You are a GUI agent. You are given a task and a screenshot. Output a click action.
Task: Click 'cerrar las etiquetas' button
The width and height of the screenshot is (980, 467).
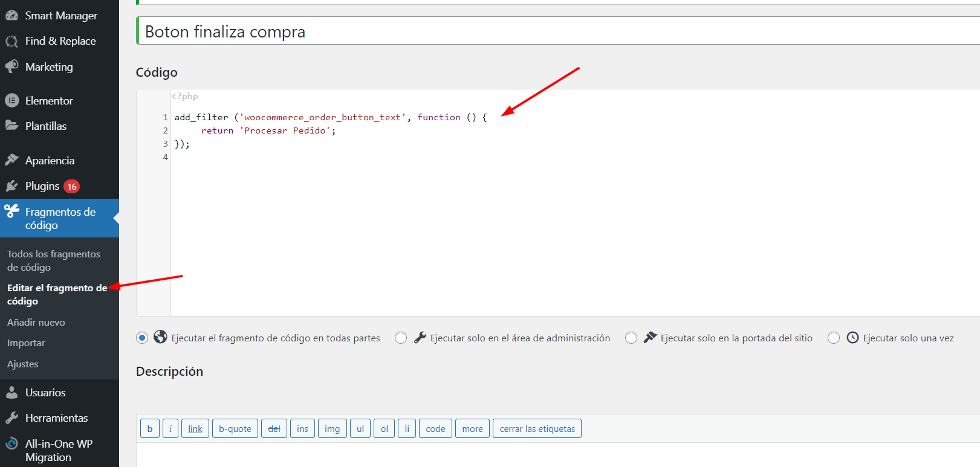[537, 428]
